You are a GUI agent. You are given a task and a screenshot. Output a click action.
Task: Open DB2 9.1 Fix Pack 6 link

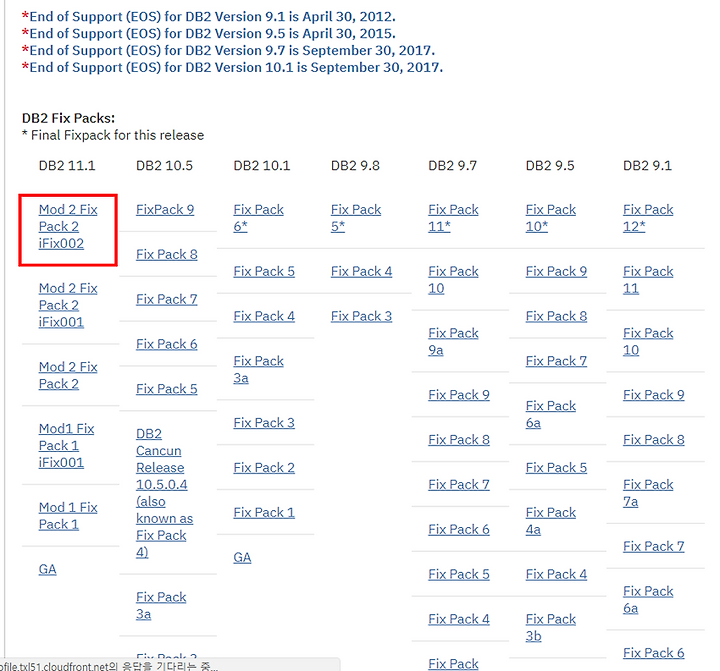pyautogui.click(x=653, y=653)
